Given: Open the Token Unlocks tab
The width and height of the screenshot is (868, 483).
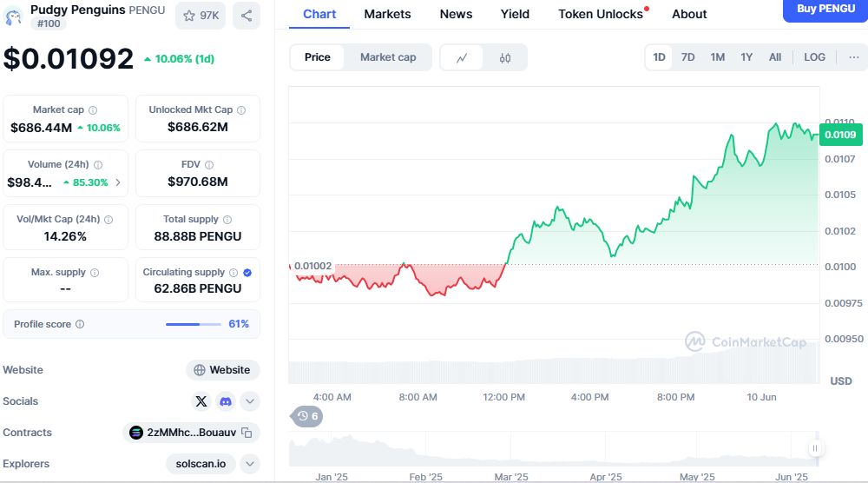Looking at the screenshot, I should click(601, 14).
